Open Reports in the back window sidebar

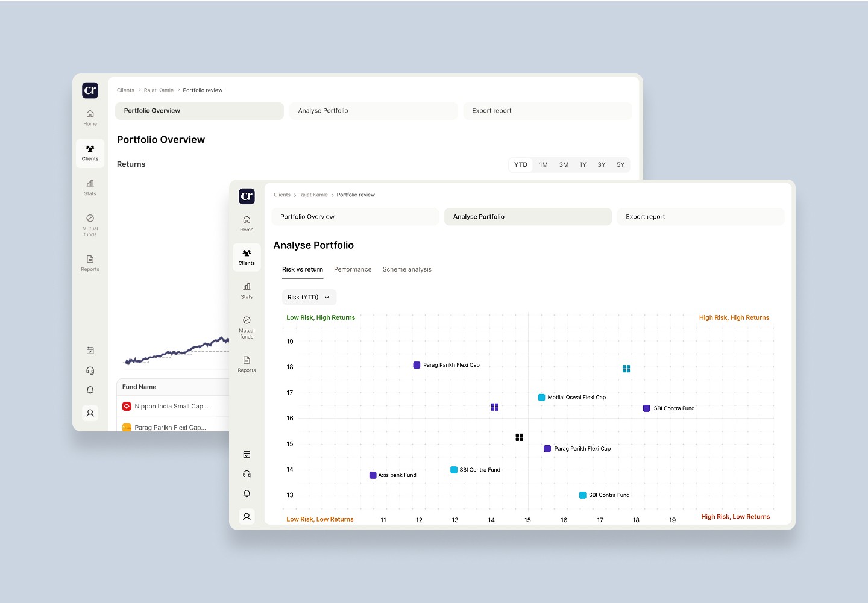click(x=90, y=263)
